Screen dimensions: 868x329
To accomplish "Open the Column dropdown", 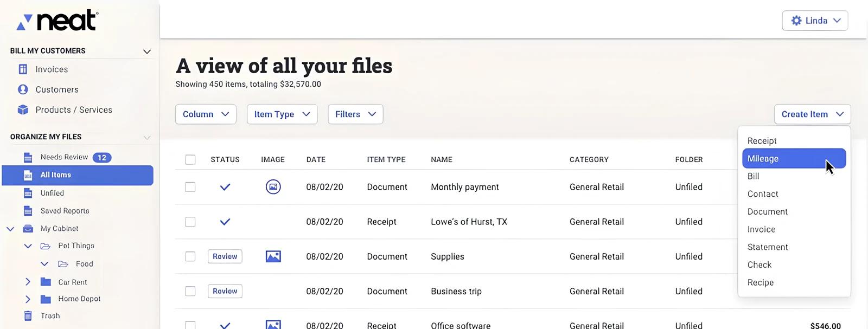I will coord(206,114).
